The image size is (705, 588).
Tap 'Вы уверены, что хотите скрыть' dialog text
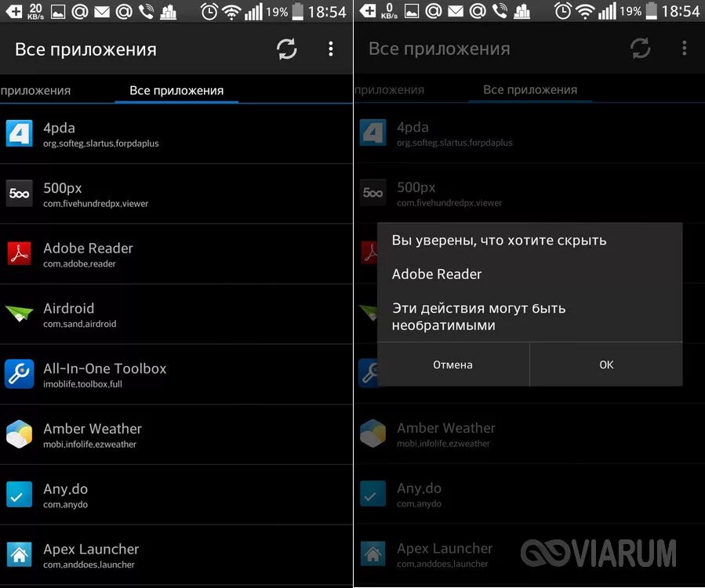pos(499,241)
